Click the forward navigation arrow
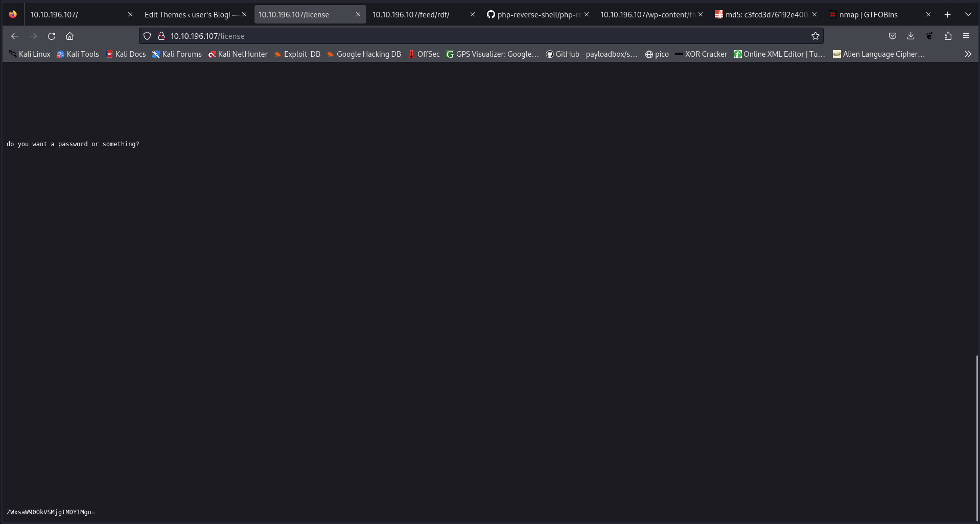 (33, 36)
